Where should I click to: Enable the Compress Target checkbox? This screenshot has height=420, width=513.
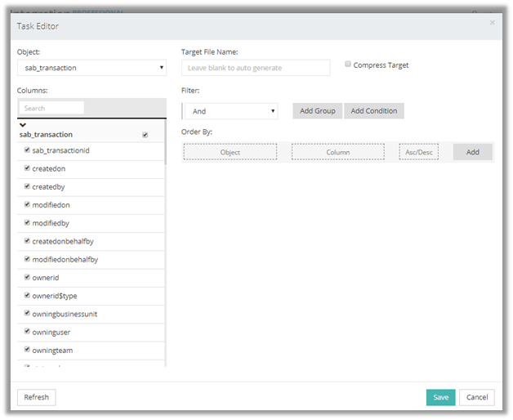point(348,65)
